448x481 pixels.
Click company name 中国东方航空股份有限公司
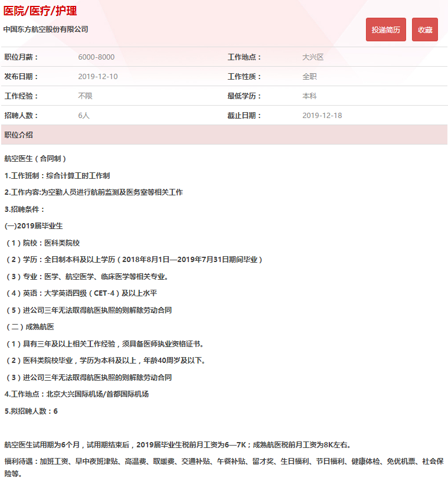tap(45, 29)
